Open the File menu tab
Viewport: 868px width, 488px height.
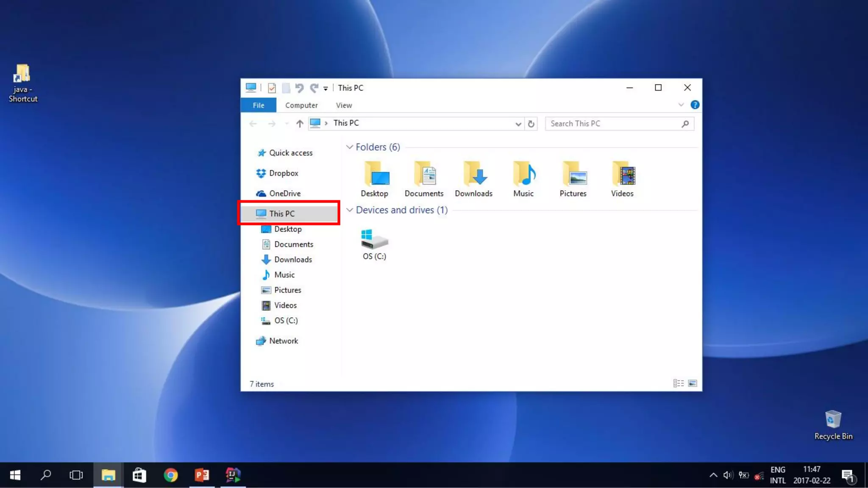click(x=258, y=105)
